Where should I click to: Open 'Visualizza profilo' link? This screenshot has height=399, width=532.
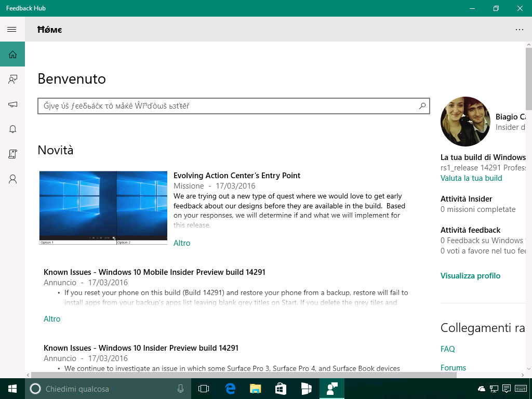(x=470, y=275)
